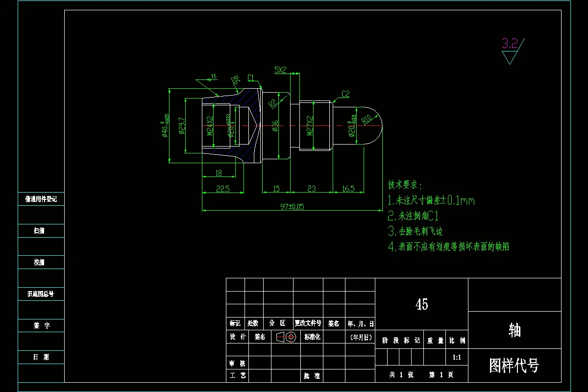Screen dimensions: 588x392
Task: Click the ø36 diameter dimension
Action: coord(275,126)
